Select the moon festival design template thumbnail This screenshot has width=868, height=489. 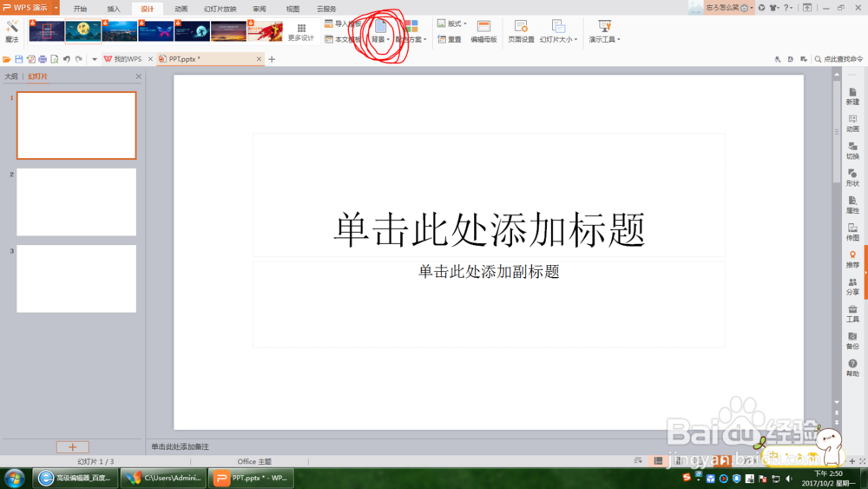tap(83, 31)
